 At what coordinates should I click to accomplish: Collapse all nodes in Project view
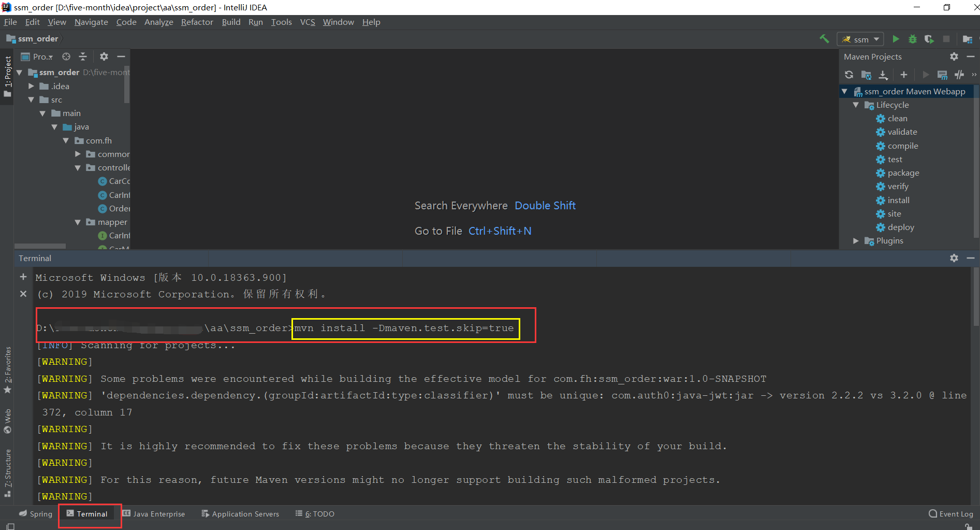(83, 56)
